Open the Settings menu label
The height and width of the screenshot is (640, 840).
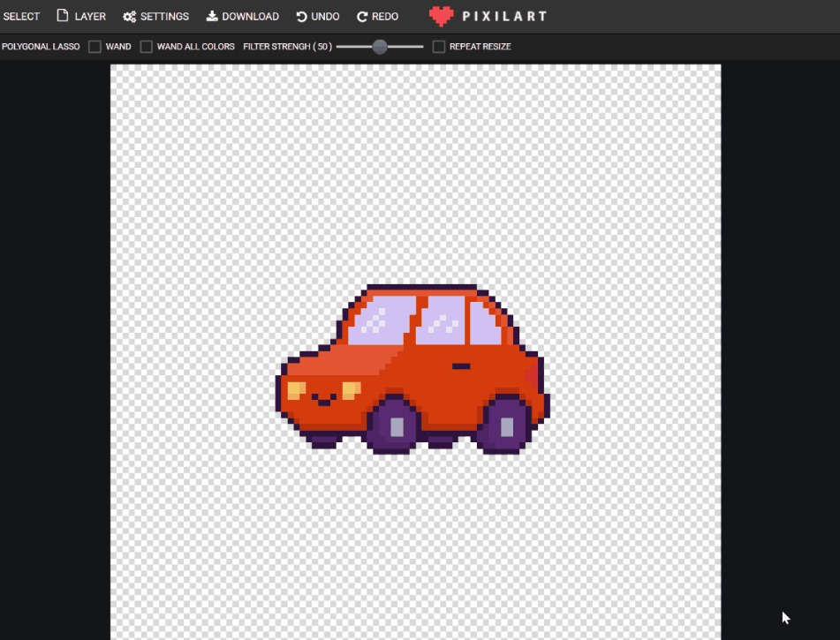(164, 17)
